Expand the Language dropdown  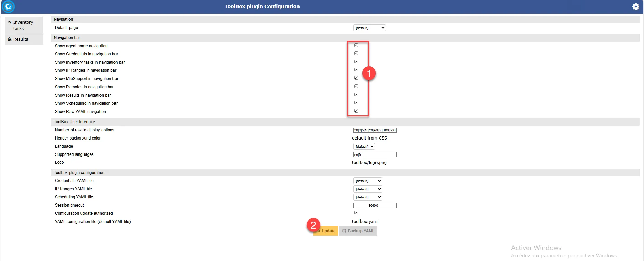(364, 147)
